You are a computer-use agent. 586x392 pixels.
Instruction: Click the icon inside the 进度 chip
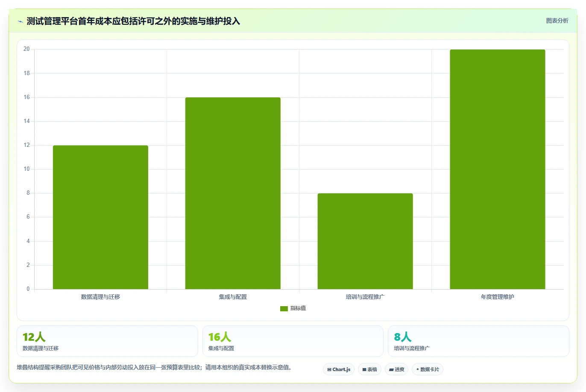(391, 370)
